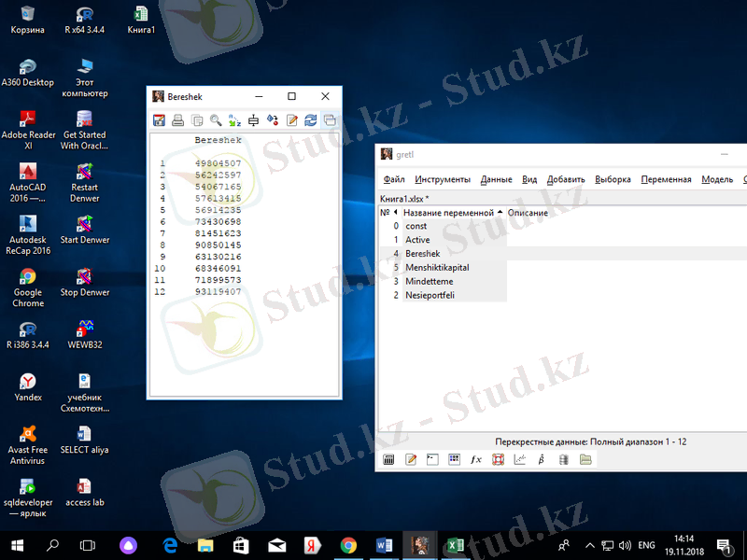Print the Bereshek series data
Image resolution: width=747 pixels, height=560 pixels.
177,120
